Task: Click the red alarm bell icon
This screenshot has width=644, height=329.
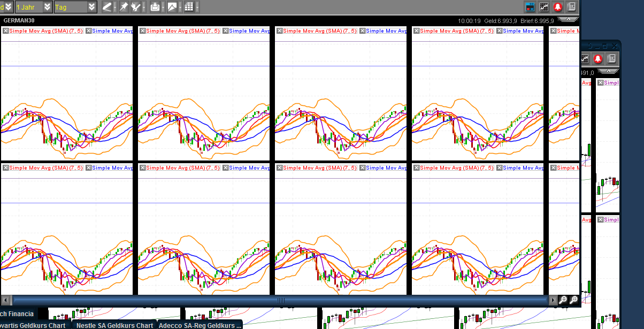Action: click(558, 7)
